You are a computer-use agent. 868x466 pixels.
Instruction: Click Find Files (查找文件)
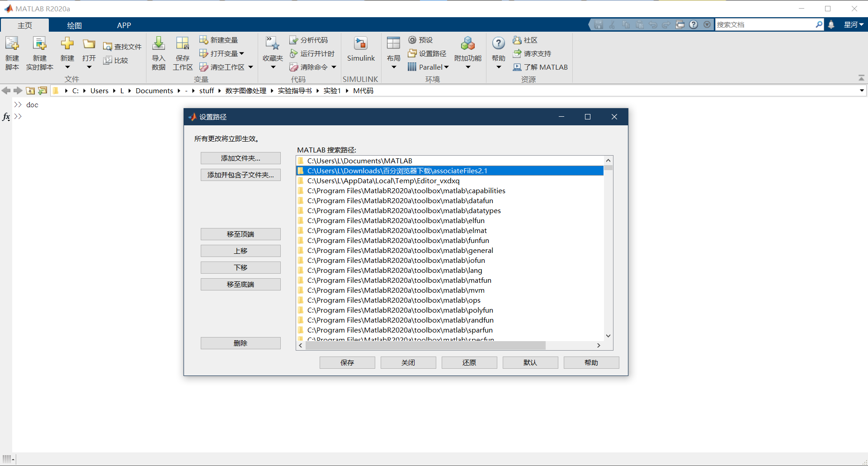click(122, 47)
